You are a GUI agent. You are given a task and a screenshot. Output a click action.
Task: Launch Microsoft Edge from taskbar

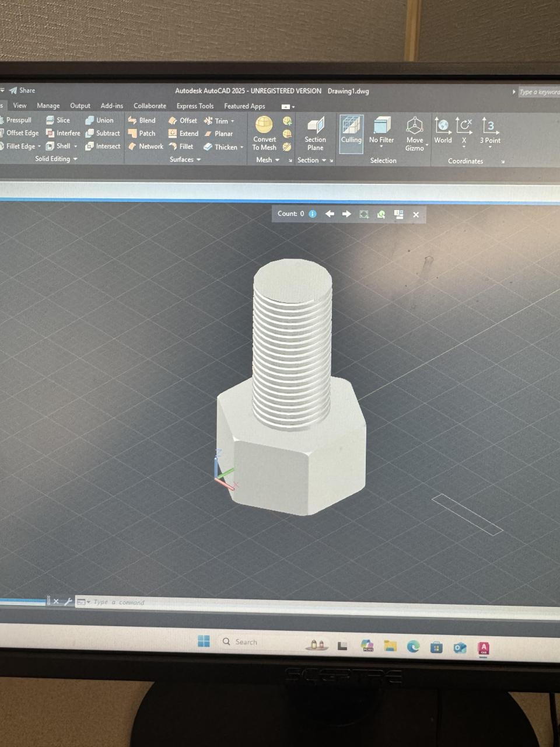click(x=414, y=646)
